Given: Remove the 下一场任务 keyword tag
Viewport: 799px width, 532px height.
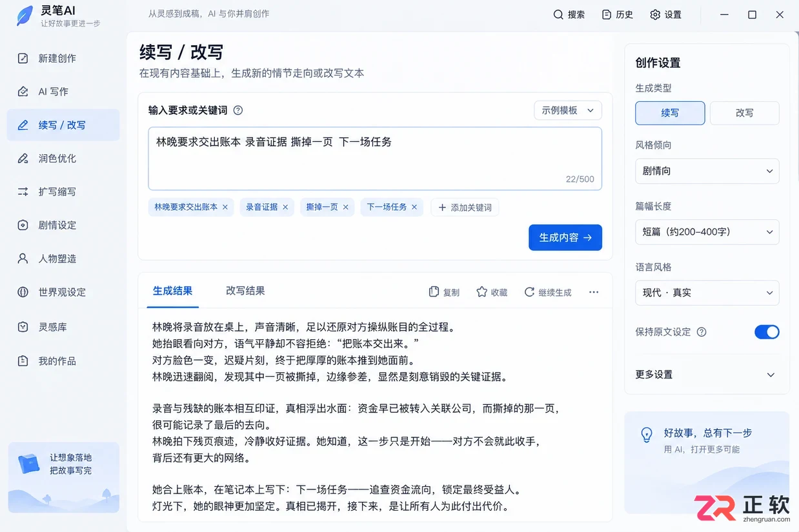Looking at the screenshot, I should (414, 207).
